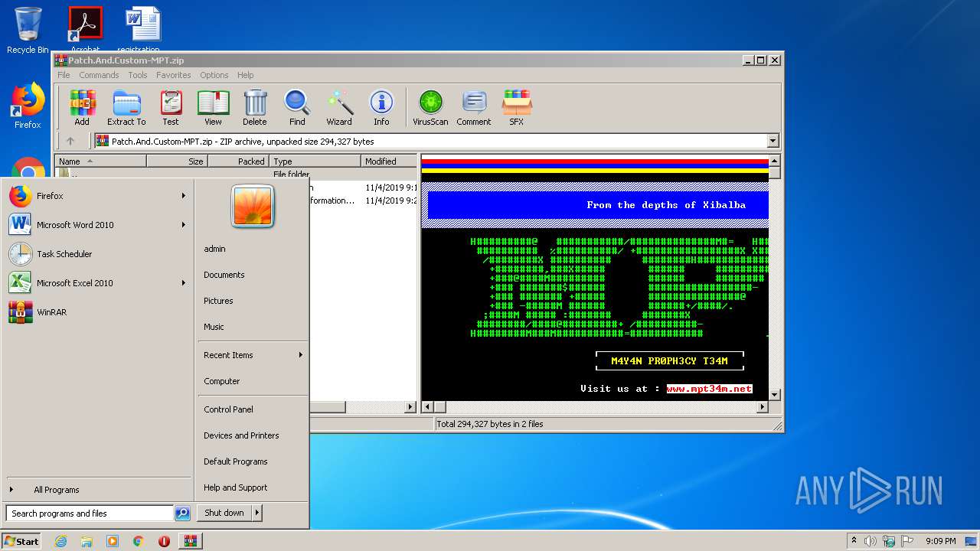Click the Extract To toolbar icon
This screenshot has height=551, width=980.
(x=126, y=107)
